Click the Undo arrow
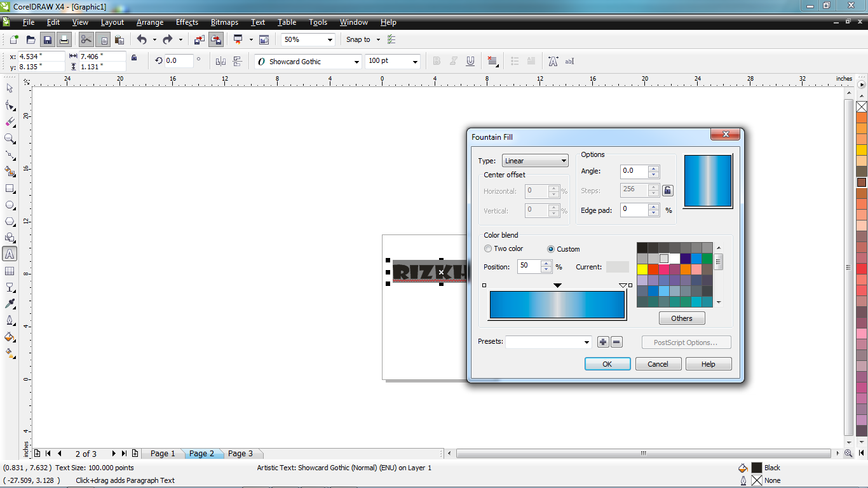The image size is (868, 488). [x=142, y=39]
